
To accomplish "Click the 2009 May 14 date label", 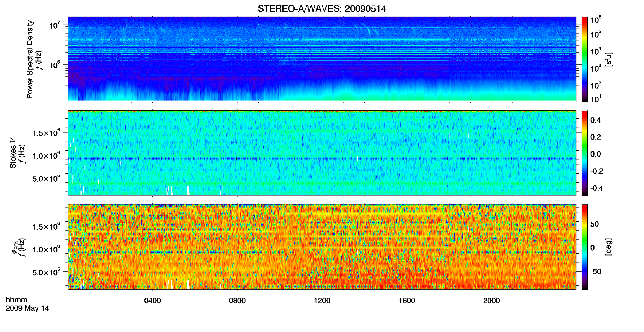I will 27,308.
